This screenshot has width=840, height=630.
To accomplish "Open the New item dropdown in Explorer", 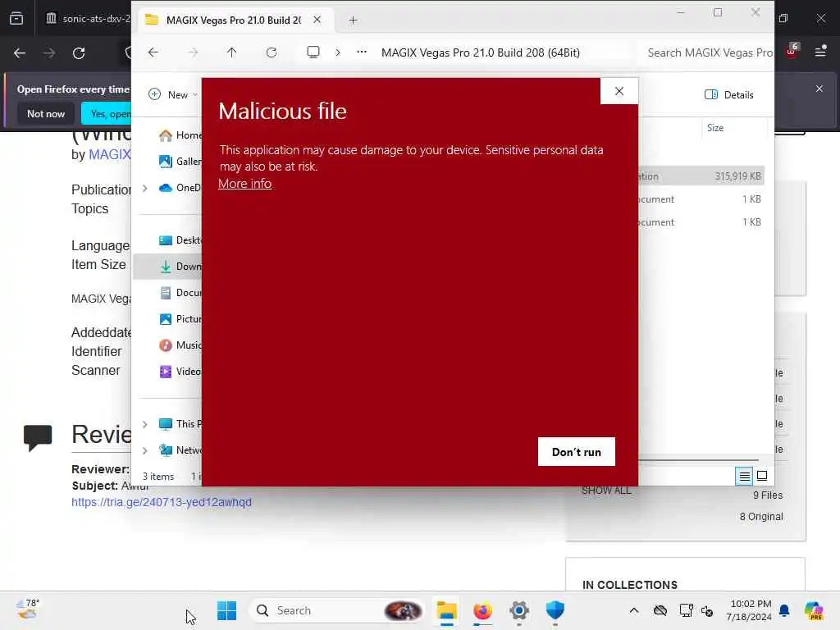I will tap(173, 95).
